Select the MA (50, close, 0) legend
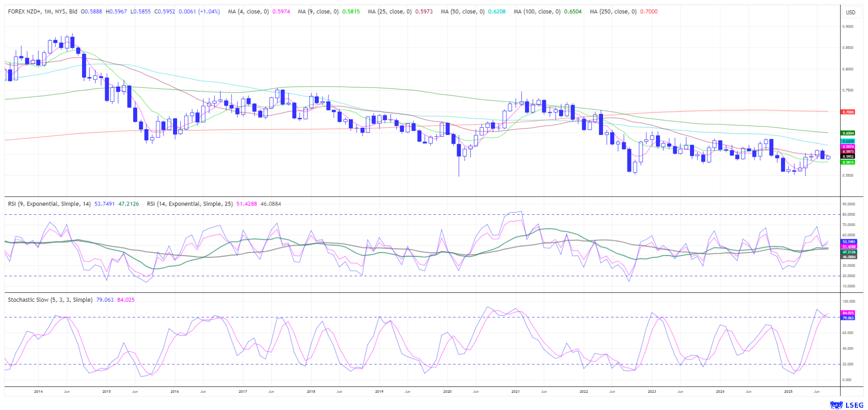This screenshot has width=868, height=410. (462, 12)
